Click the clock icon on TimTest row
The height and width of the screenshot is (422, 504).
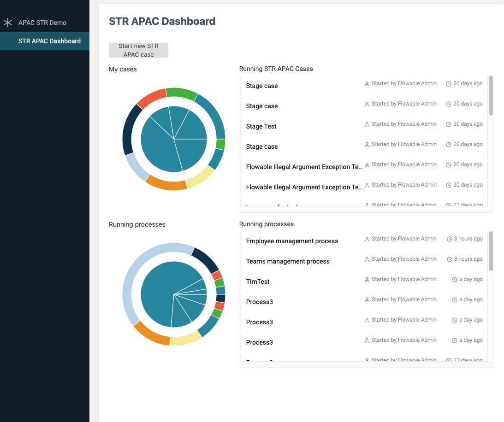click(455, 280)
